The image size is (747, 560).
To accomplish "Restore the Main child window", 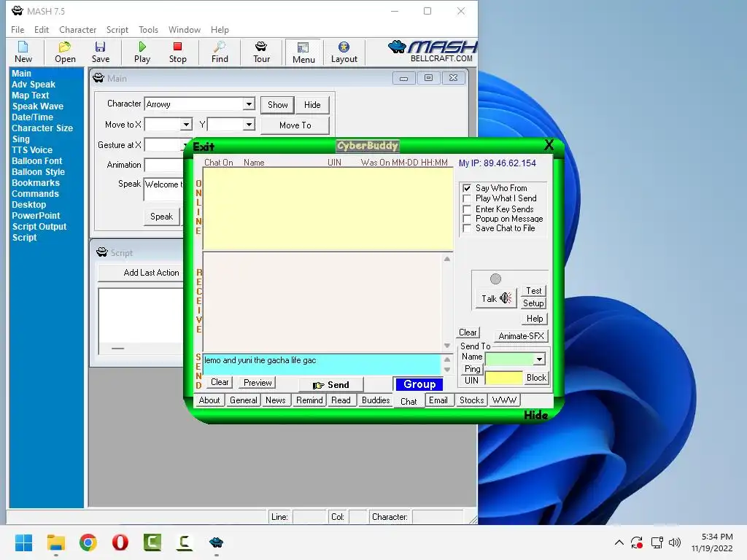I will [428, 78].
